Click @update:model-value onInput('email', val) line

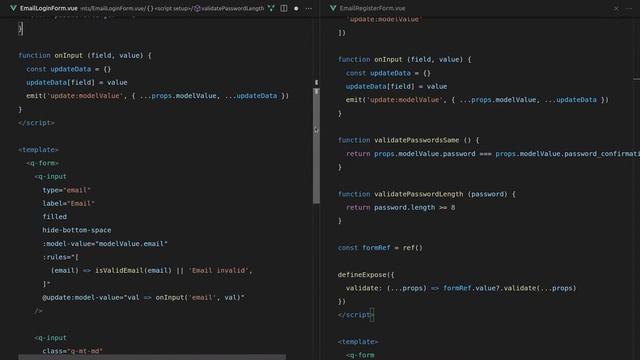click(x=143, y=298)
